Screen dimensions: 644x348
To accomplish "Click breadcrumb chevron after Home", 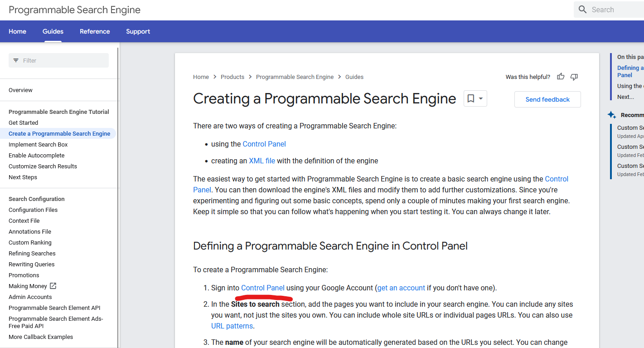I will click(215, 77).
